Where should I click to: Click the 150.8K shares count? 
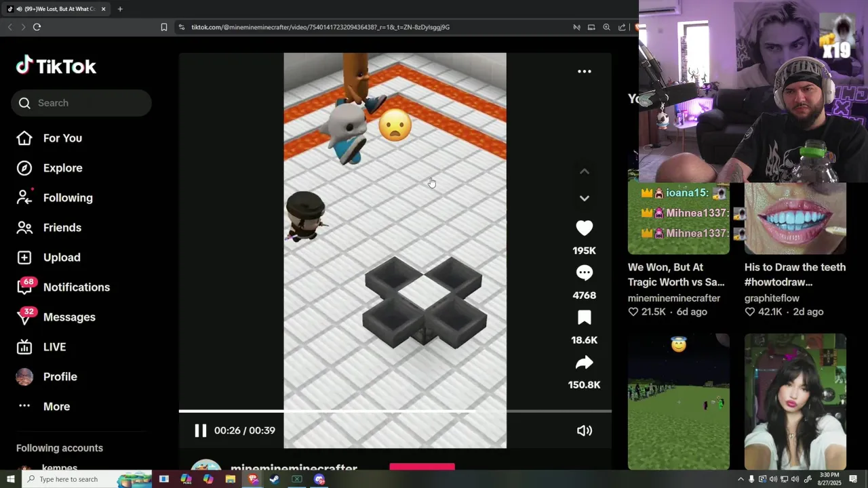click(584, 385)
